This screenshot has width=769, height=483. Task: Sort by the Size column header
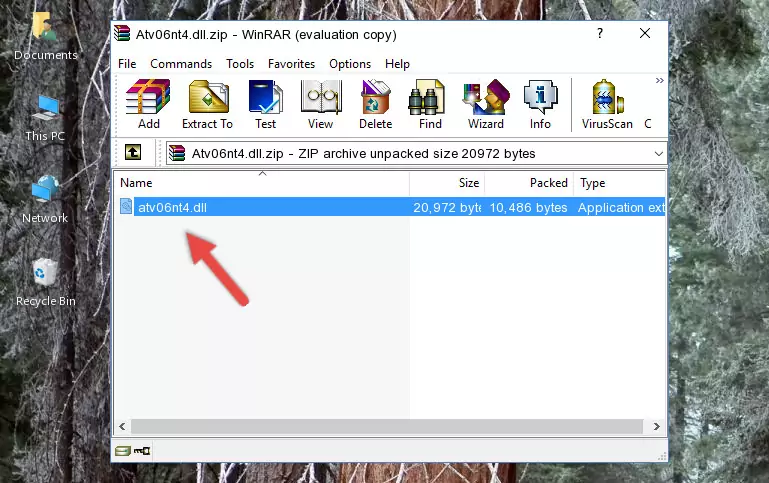tap(447, 183)
